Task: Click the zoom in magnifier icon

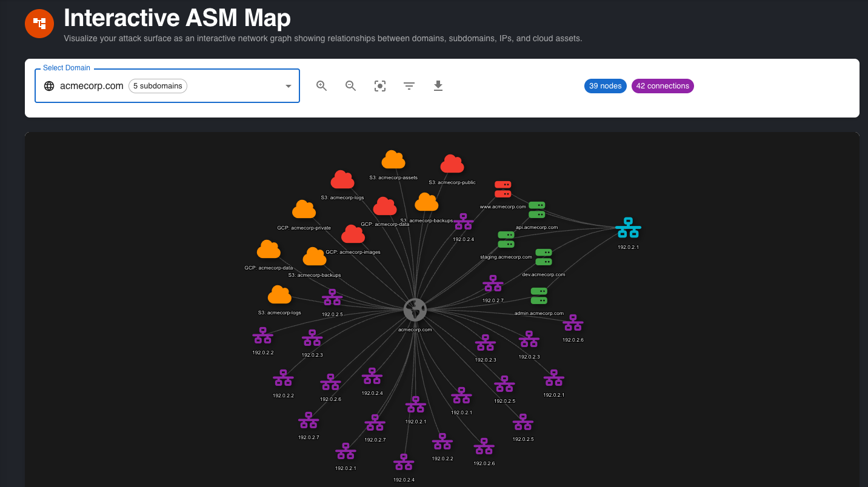Action: click(321, 86)
